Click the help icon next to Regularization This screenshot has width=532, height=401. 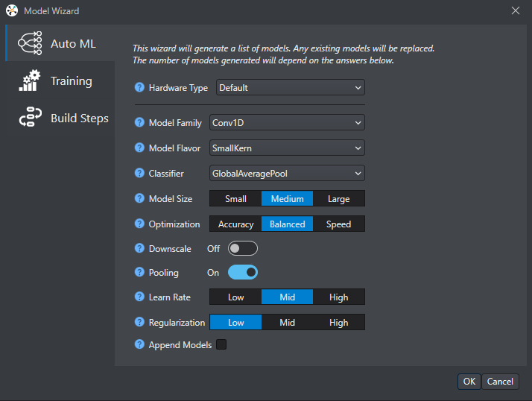tap(139, 322)
